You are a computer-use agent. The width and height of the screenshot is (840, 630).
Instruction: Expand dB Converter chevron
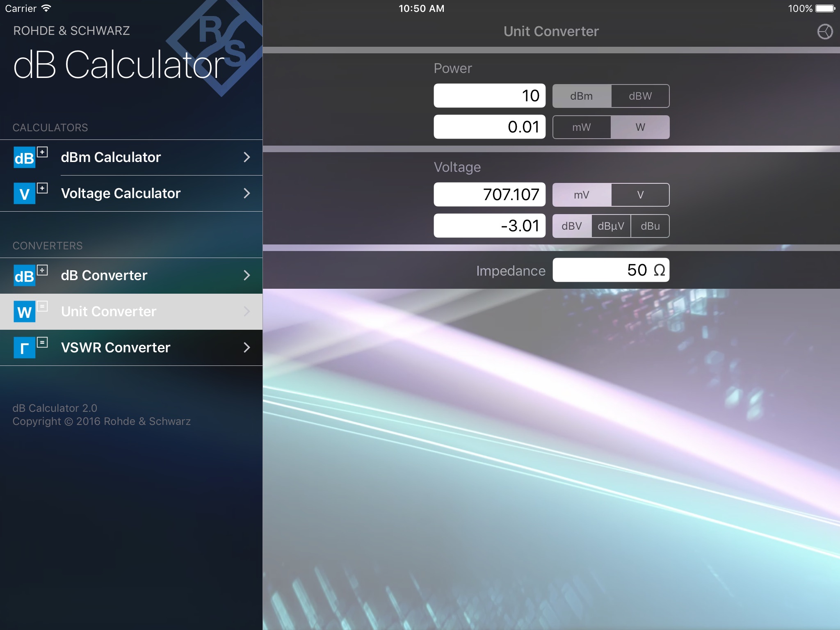click(x=247, y=275)
